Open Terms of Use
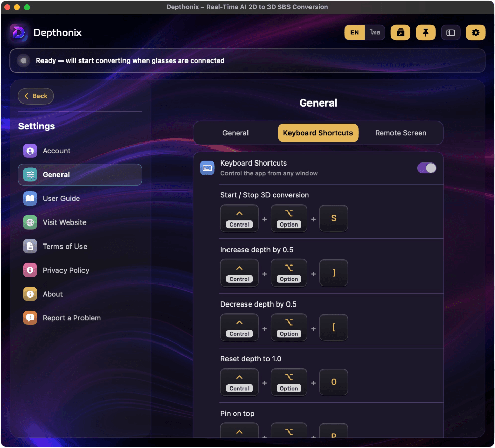 [80, 246]
